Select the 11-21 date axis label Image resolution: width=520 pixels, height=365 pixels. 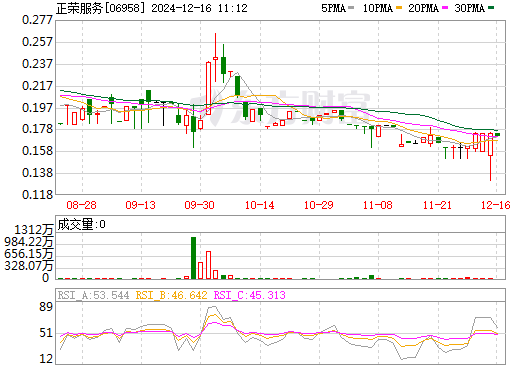[x=437, y=205]
